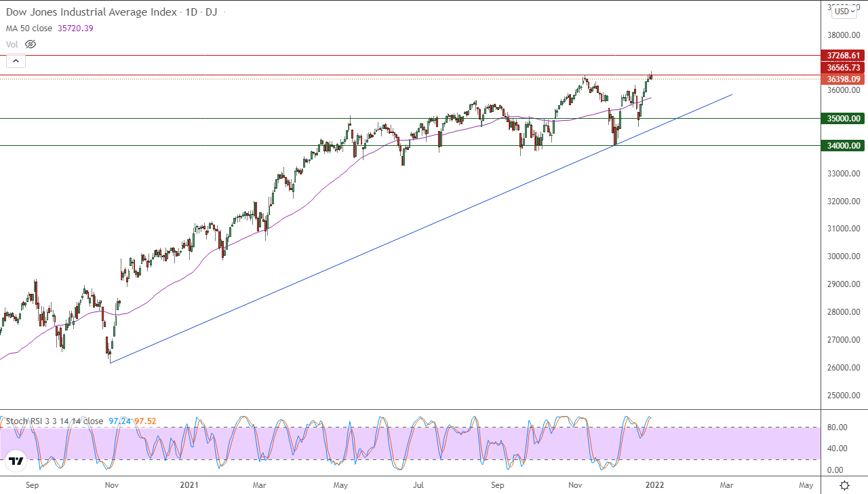Image resolution: width=868 pixels, height=494 pixels.
Task: Select the 36565.73 price label
Action: point(843,67)
